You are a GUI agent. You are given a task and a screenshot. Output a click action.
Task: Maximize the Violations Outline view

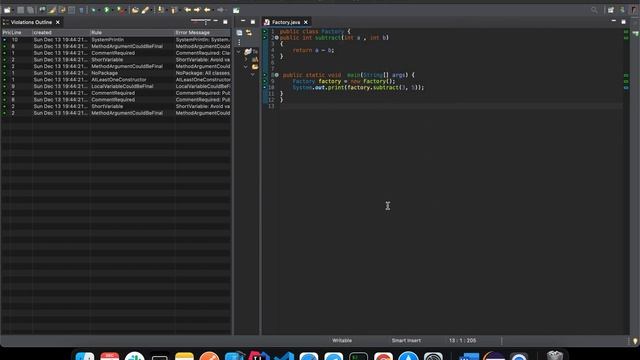[x=225, y=22]
